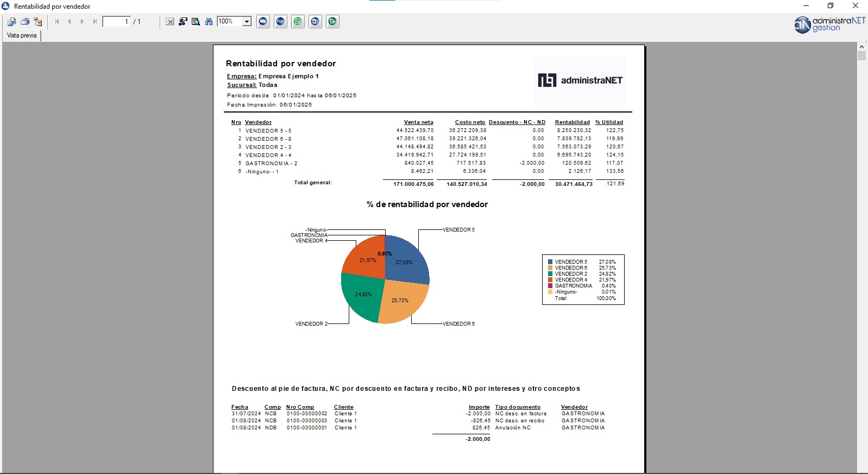Screen dimensions: 868x474
Task: Click 'NC desc. en factura' document type
Action: click(x=521, y=414)
